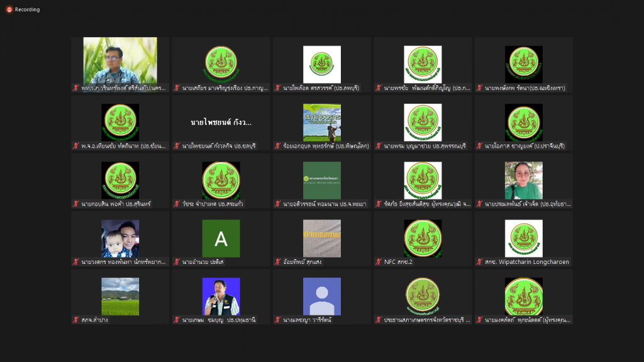
Task: Select the default person silhouette avatar
Action: (322, 297)
